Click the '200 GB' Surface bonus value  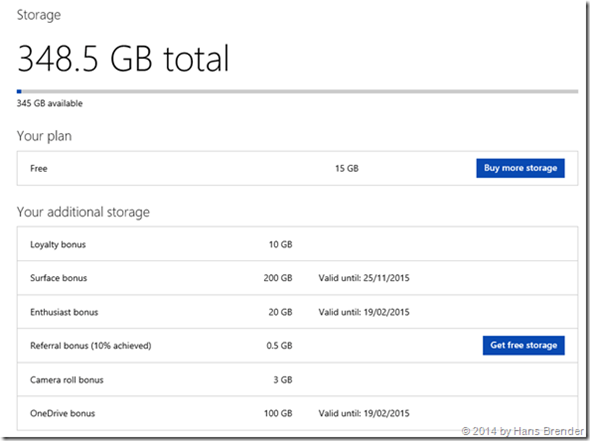278,278
